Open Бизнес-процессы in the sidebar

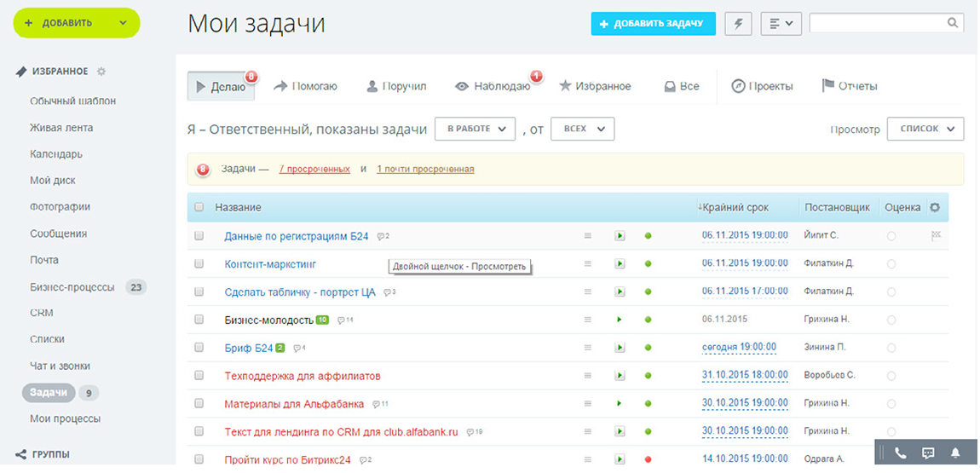[72, 287]
